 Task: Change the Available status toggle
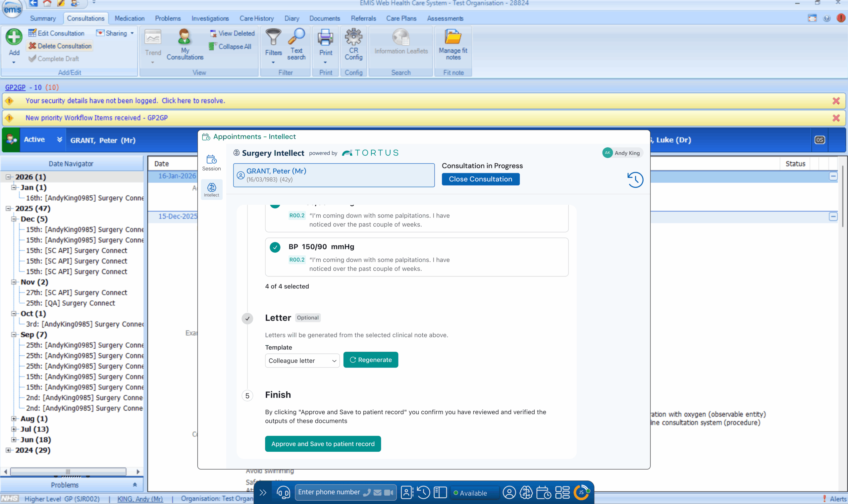(x=474, y=492)
